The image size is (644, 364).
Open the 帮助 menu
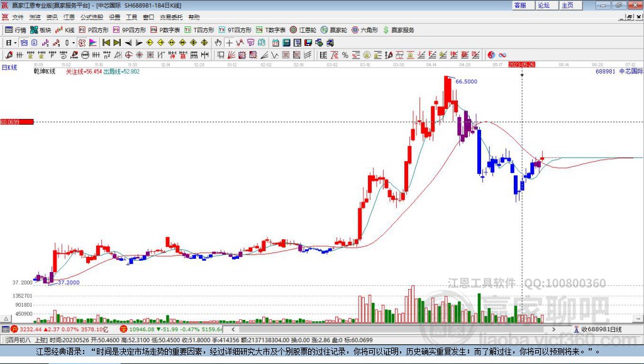[194, 17]
